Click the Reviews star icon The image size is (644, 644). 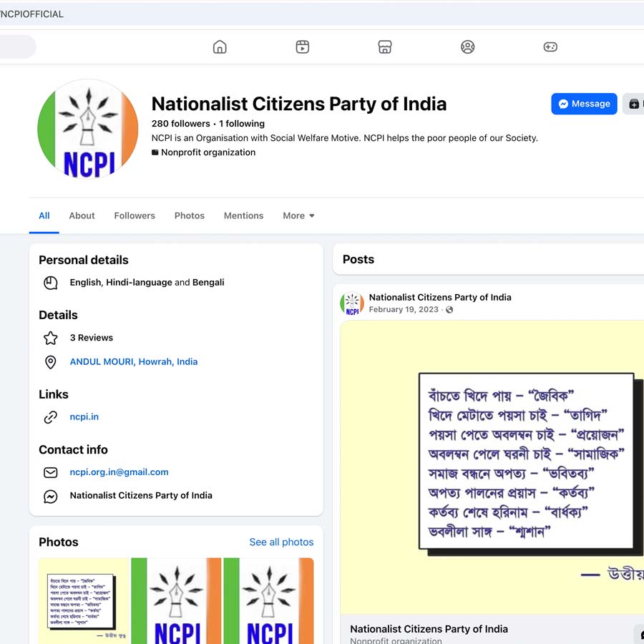click(51, 338)
